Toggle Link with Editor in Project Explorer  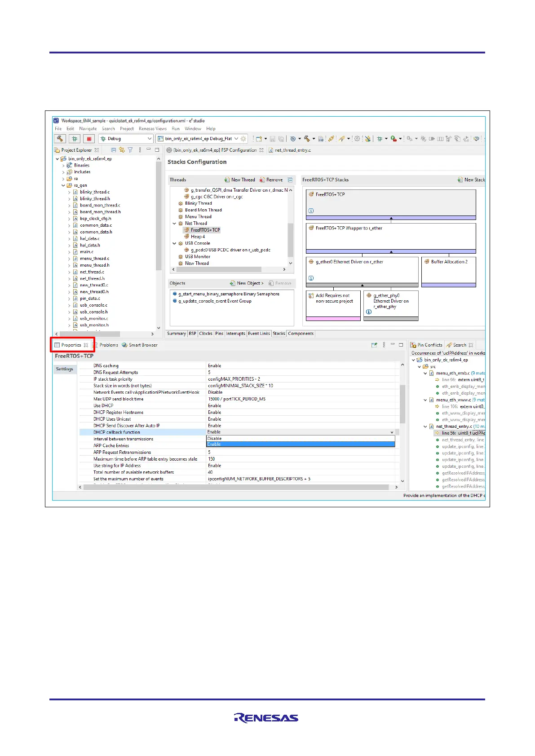click(122, 150)
